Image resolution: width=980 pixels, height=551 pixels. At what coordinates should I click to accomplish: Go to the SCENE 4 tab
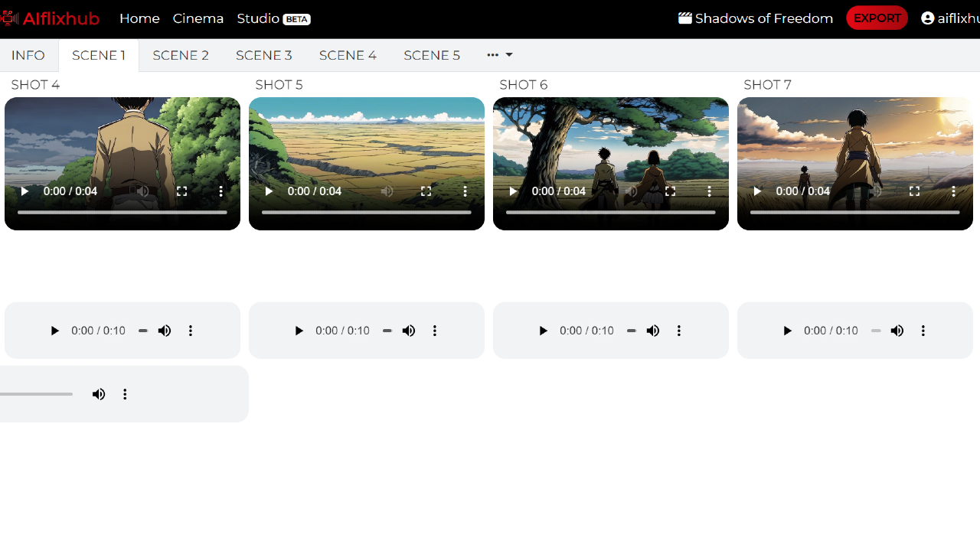(348, 55)
